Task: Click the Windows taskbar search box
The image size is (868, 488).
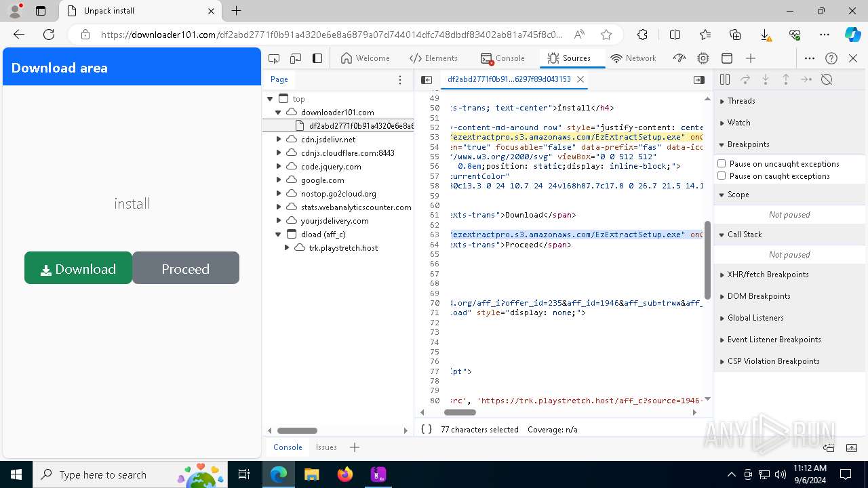Action: [129, 474]
